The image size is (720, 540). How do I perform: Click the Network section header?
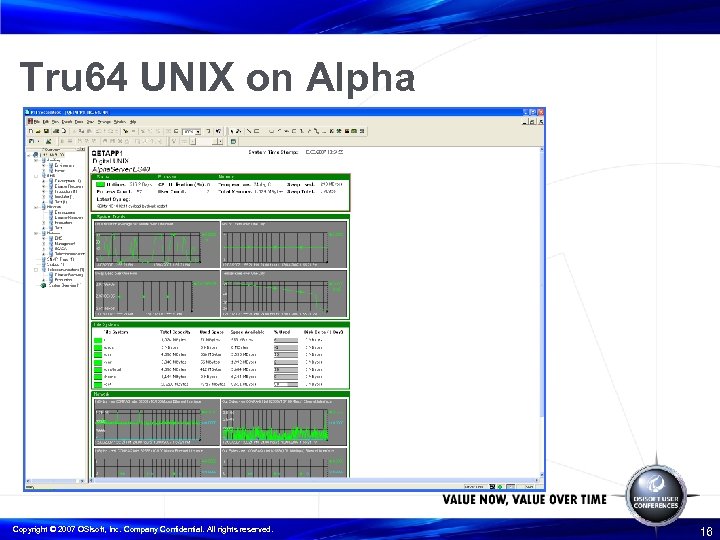(x=220, y=394)
